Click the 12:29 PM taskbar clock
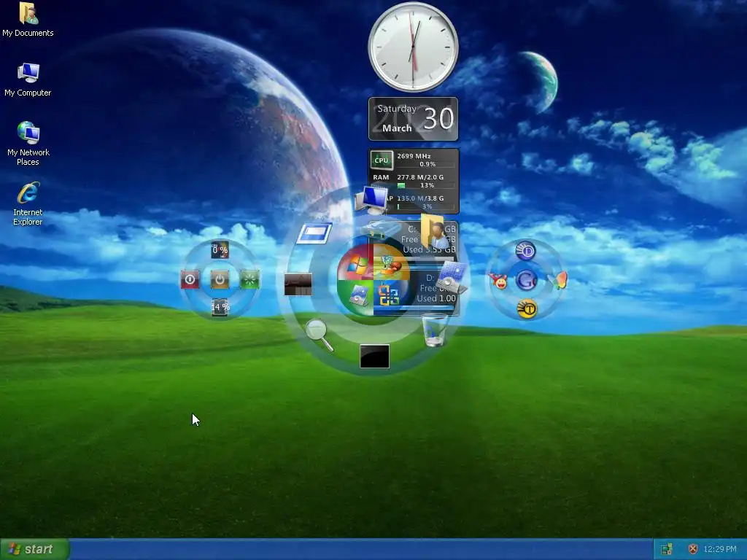This screenshot has height=560, width=747. (x=719, y=549)
